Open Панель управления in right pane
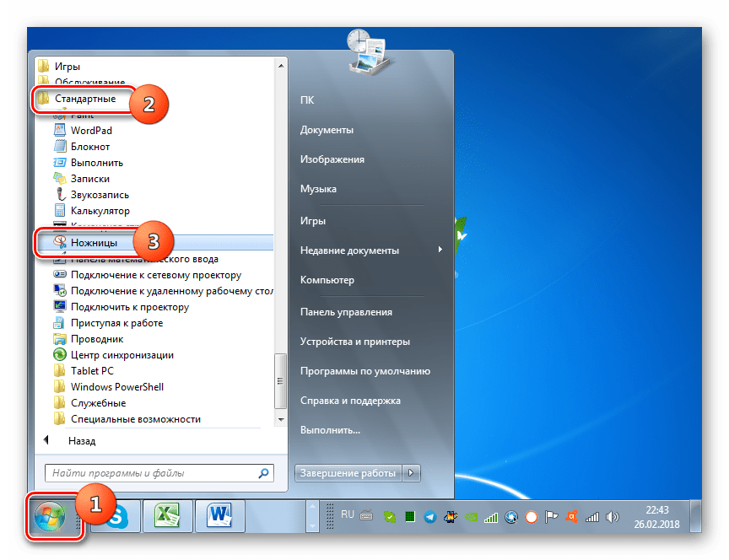This screenshot has width=729, height=560. (x=346, y=311)
